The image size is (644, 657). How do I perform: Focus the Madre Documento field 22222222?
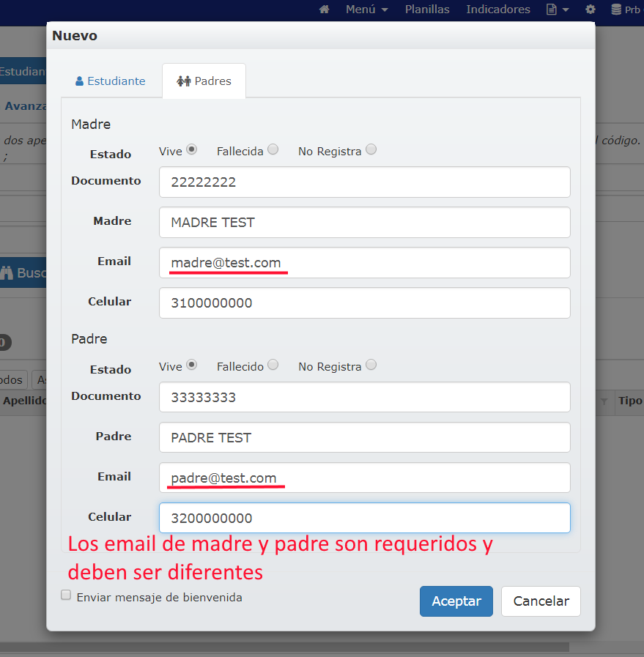(x=365, y=182)
